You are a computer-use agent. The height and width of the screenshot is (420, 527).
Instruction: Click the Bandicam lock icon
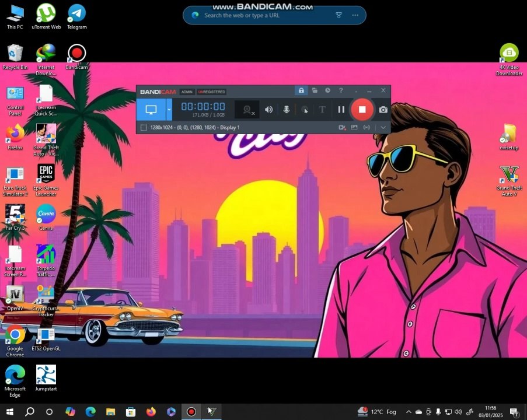[x=301, y=90]
